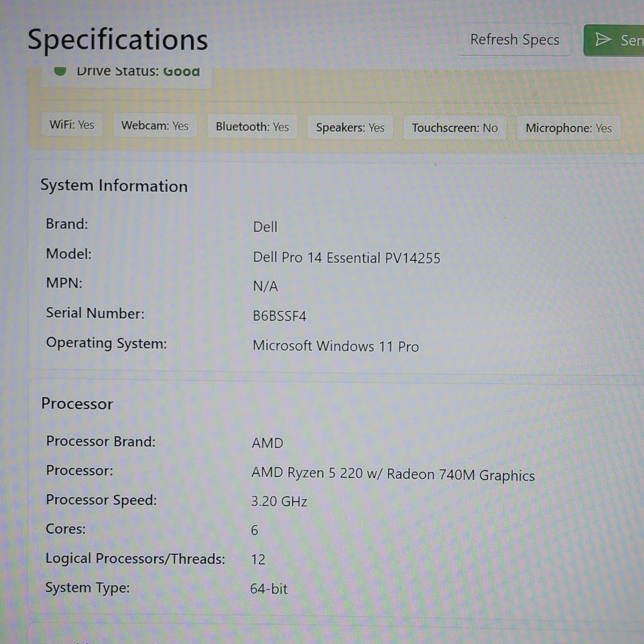Click the Logical Processors/Threads label
The image size is (644, 644).
pyautogui.click(x=135, y=559)
